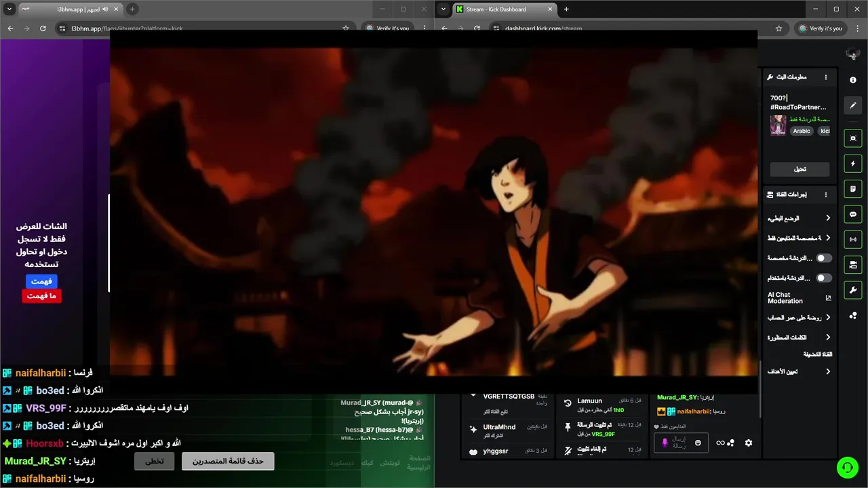This screenshot has height=488, width=868.
Task: Open the document notes icon in Kick sidebar
Action: pos(853,188)
